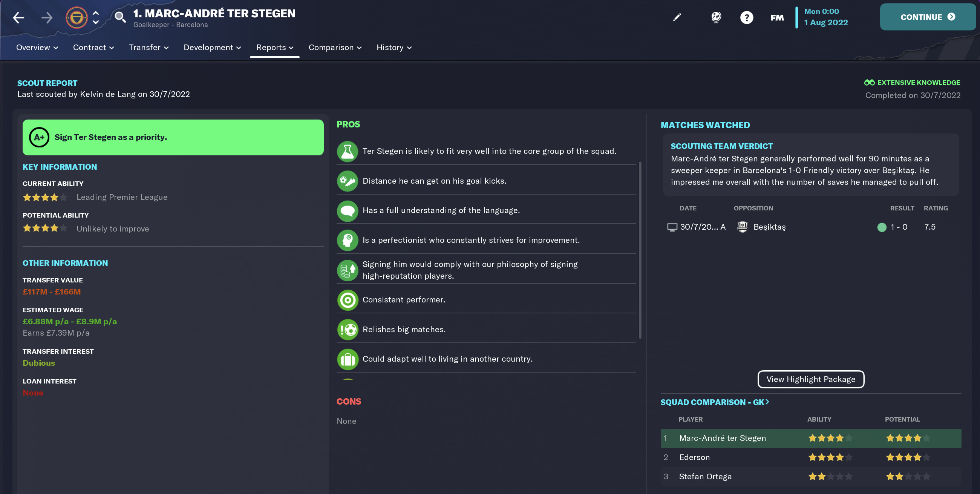This screenshot has height=494, width=980.
Task: Click the back navigation arrow
Action: click(x=18, y=17)
